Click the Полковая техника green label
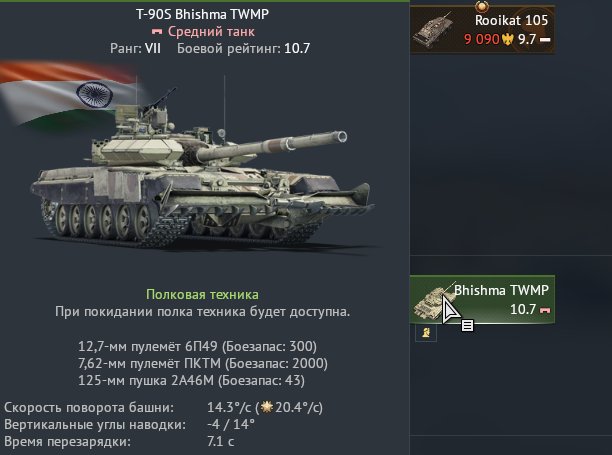 pos(202,294)
